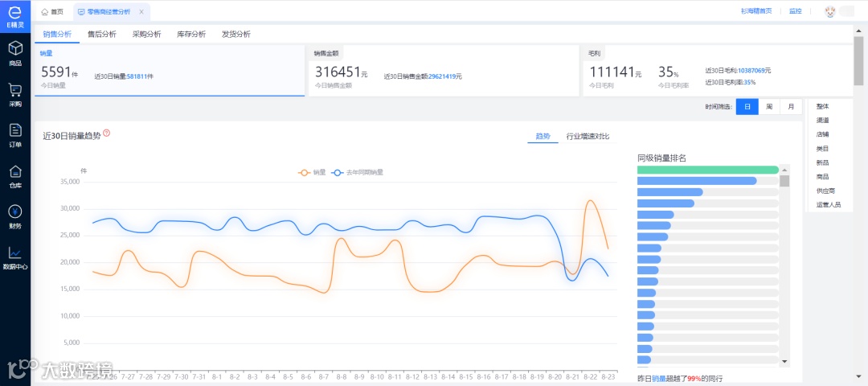This screenshot has height=386, width=868.
Task: Open the 订单 sidebar icon
Action: click(x=15, y=130)
